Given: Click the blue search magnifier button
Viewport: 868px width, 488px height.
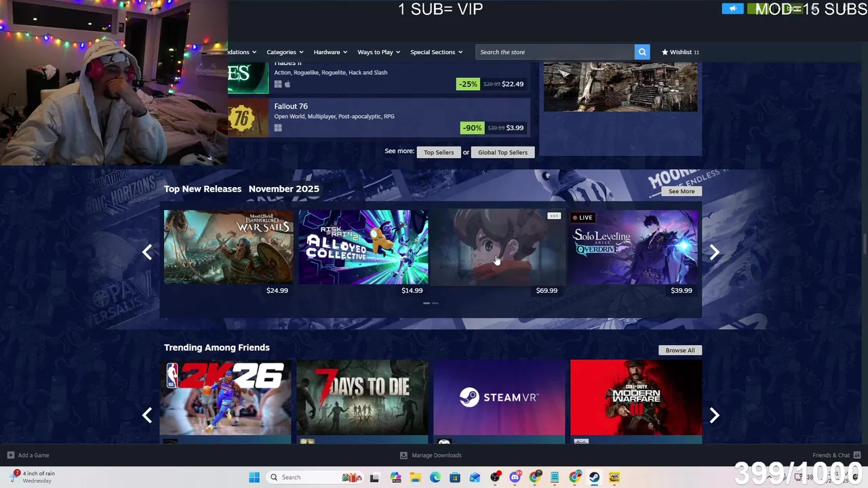Looking at the screenshot, I should [x=642, y=52].
